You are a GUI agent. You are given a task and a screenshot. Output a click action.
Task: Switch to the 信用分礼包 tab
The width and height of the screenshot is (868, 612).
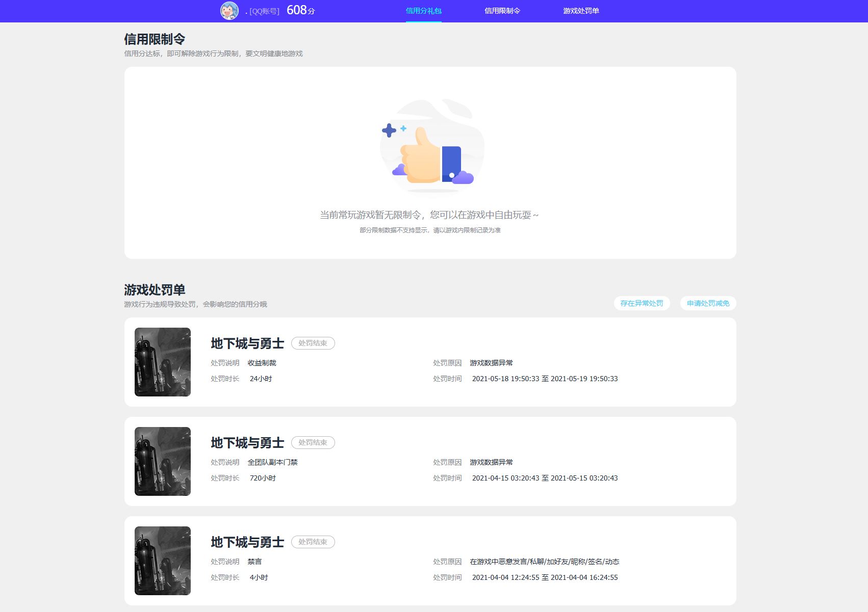[424, 10]
